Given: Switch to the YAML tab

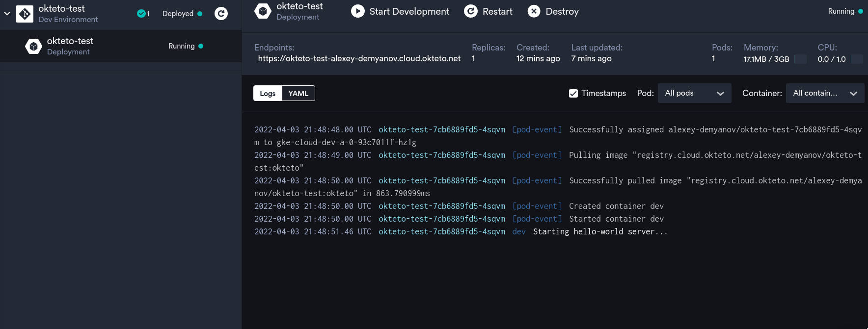Looking at the screenshot, I should point(298,93).
